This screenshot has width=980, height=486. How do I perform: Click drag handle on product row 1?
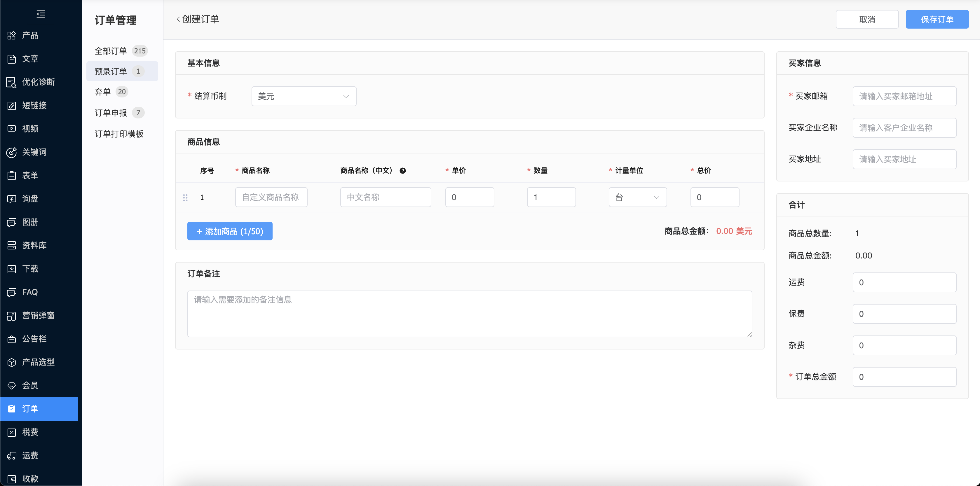(185, 197)
